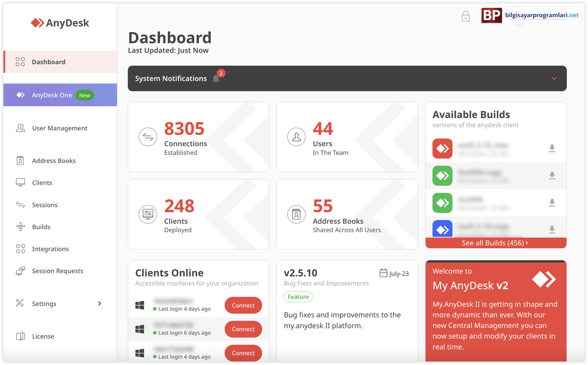Download the third build, second green one

tap(552, 202)
